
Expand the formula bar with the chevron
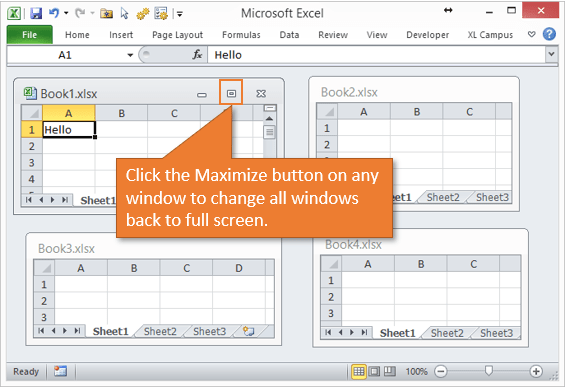coord(551,54)
